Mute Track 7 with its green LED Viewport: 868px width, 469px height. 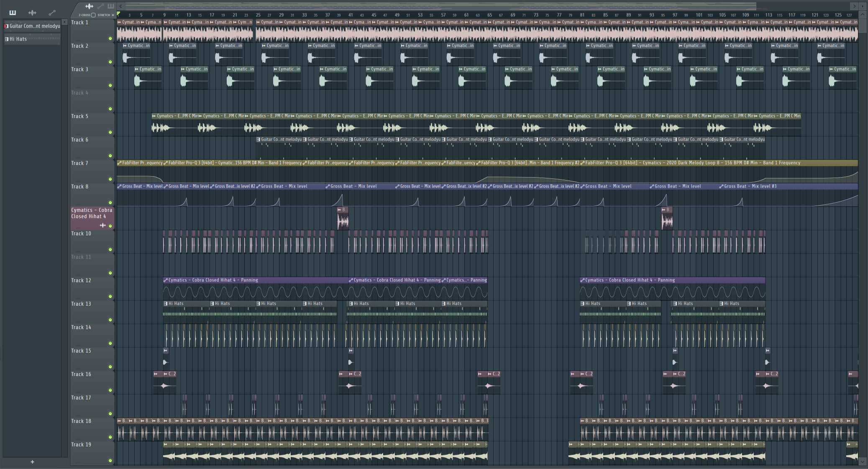(110, 179)
